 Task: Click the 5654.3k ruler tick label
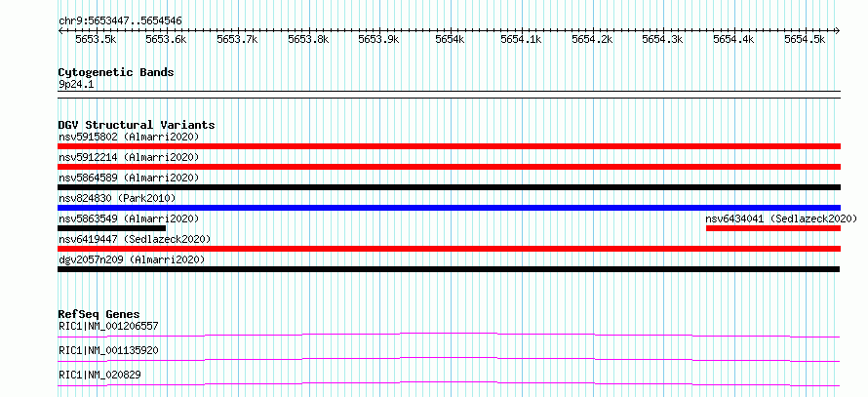[663, 39]
